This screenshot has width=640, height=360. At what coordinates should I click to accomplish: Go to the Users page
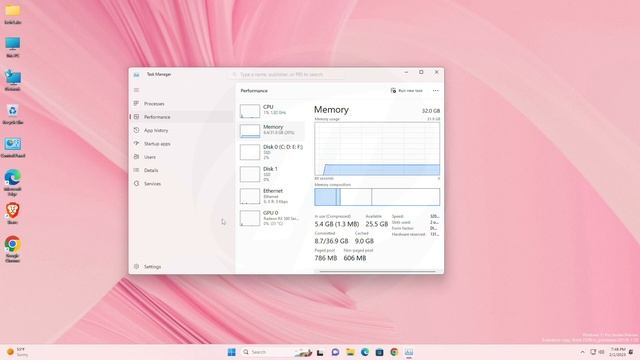[x=182, y=157]
